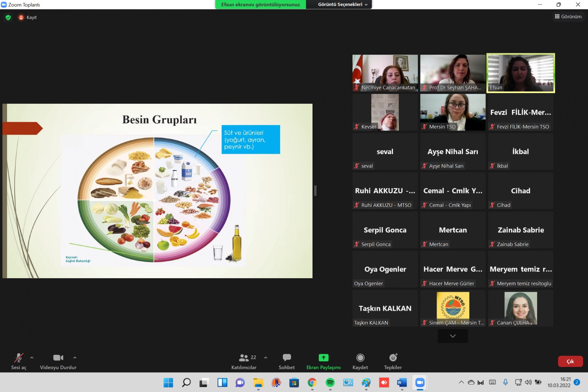This screenshot has width=588, height=392.
Task: Expand participants options arrow beside Katılımcılar
Action: 265,358
